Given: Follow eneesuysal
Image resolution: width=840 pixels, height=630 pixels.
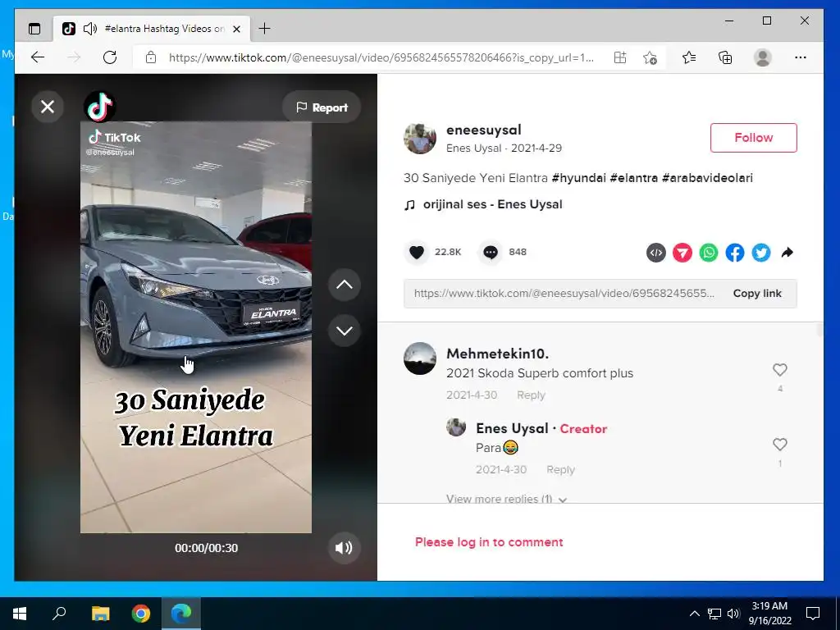Looking at the screenshot, I should point(753,138).
